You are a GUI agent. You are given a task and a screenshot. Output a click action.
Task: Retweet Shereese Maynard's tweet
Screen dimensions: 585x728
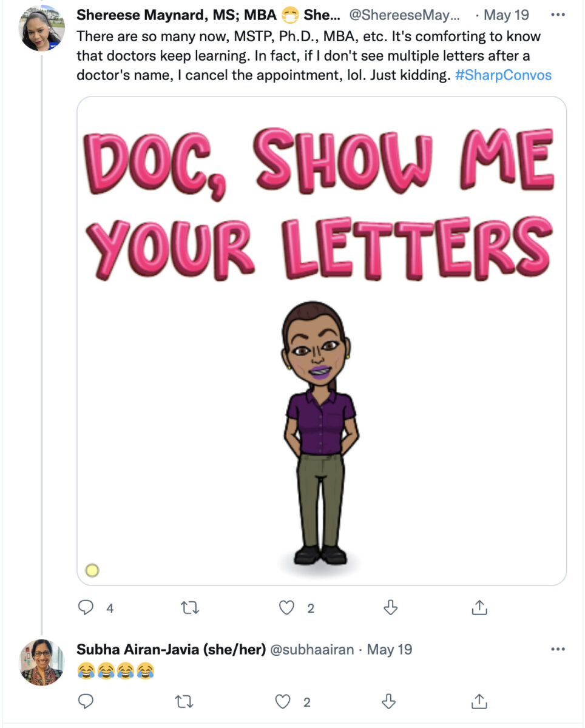(190, 607)
